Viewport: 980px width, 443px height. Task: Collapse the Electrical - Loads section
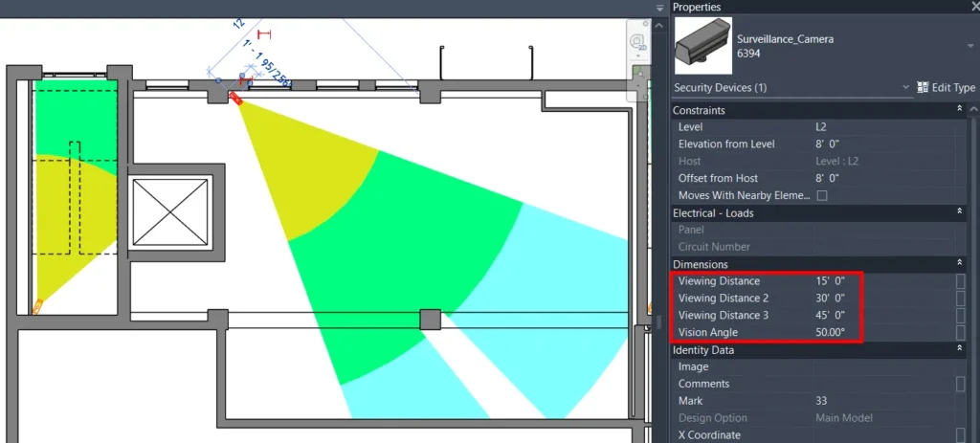[x=960, y=212]
